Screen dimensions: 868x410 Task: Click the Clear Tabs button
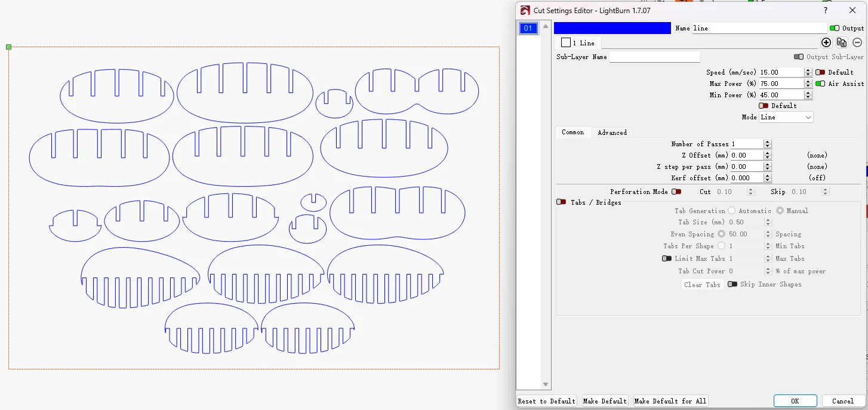703,285
